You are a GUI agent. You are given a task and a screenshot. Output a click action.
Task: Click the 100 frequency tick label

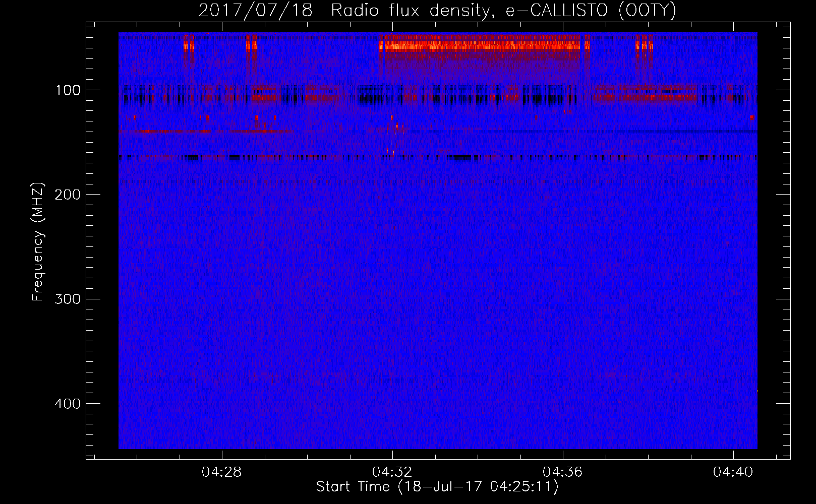point(68,90)
